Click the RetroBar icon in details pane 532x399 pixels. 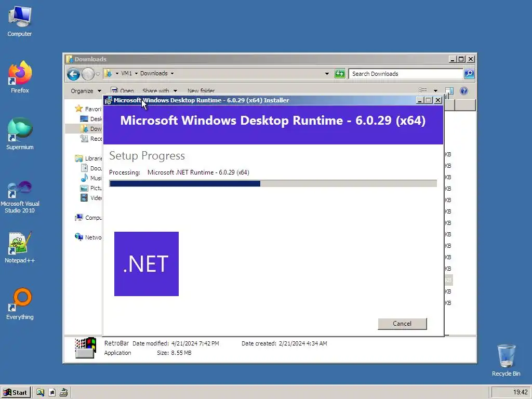[86, 348]
